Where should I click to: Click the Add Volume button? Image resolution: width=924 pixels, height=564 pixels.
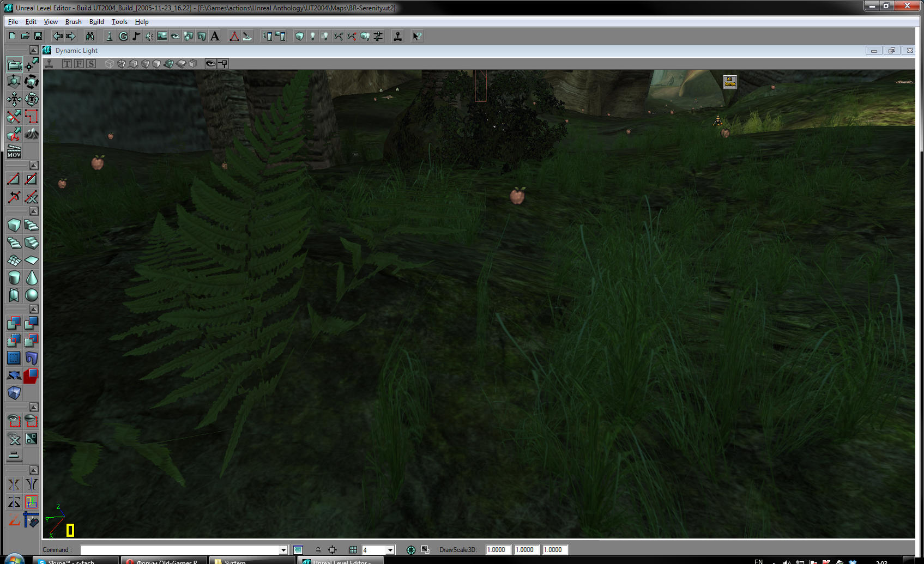pyautogui.click(x=14, y=393)
